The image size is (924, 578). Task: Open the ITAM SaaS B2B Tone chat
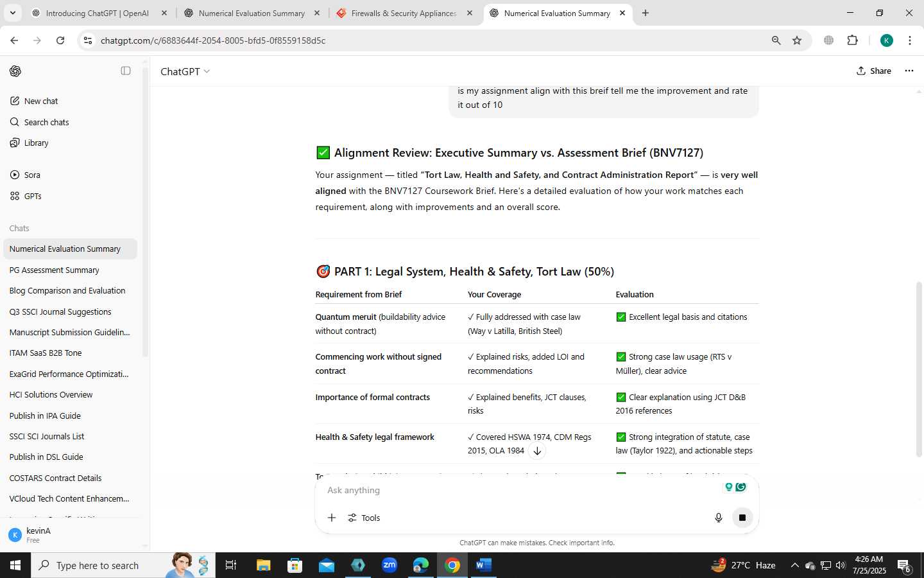tap(69, 353)
